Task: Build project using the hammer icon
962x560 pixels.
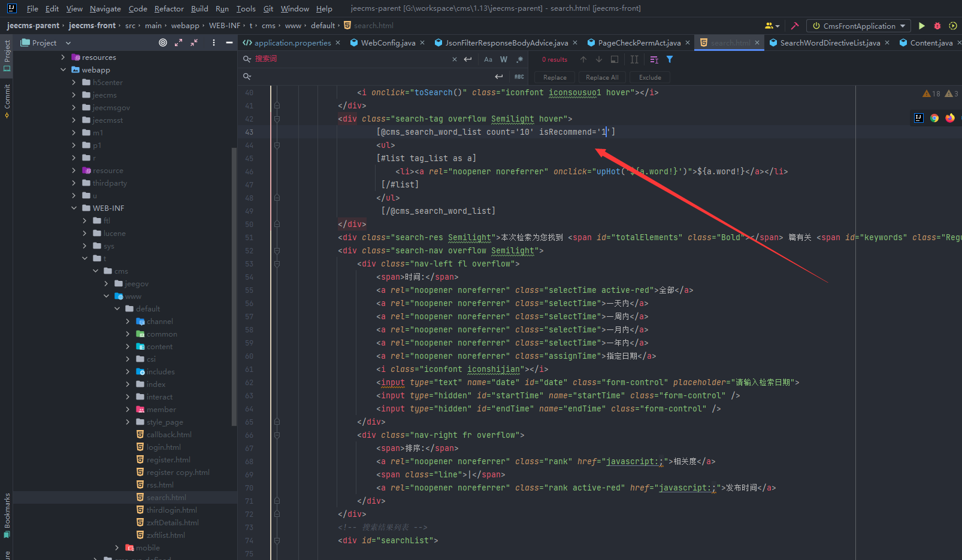Action: pos(795,26)
